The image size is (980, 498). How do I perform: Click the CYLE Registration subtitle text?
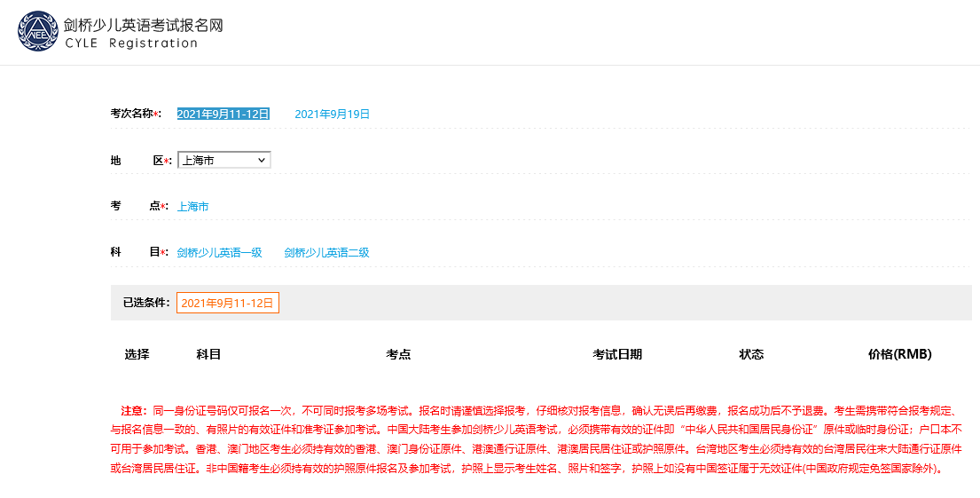pos(131,43)
